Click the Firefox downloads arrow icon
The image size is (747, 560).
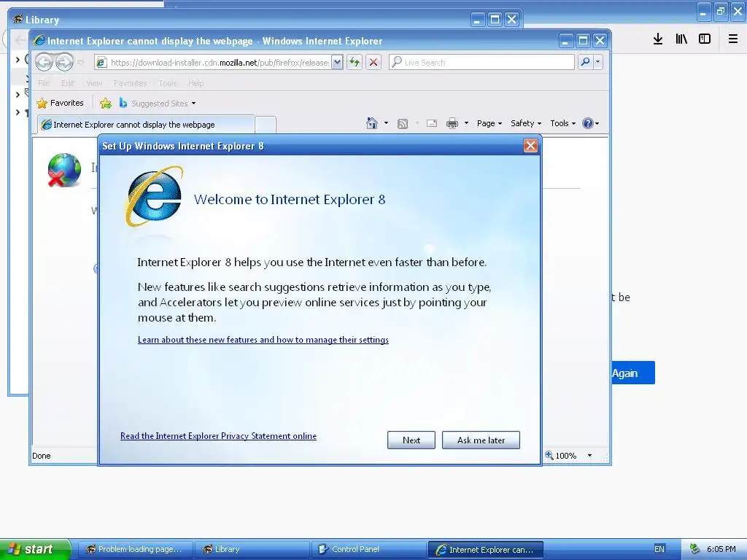click(x=658, y=39)
